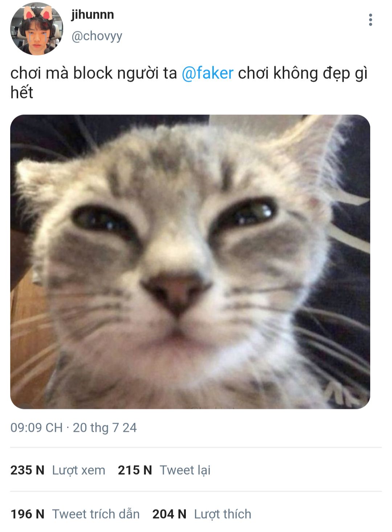Image resolution: width=392 pixels, height=532 pixels.
Task: View the Tweet trích dẫn list
Action: (96, 514)
